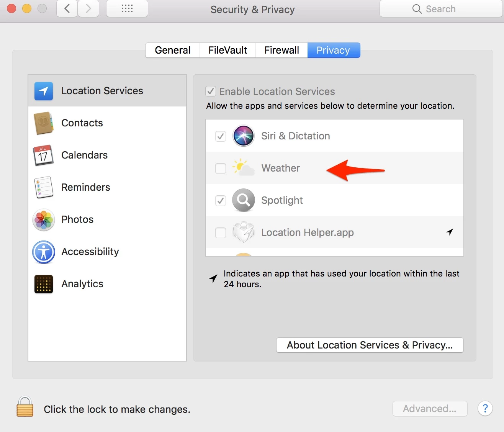Image resolution: width=504 pixels, height=432 pixels.
Task: Uncheck Siri & Dictation location access
Action: 221,136
